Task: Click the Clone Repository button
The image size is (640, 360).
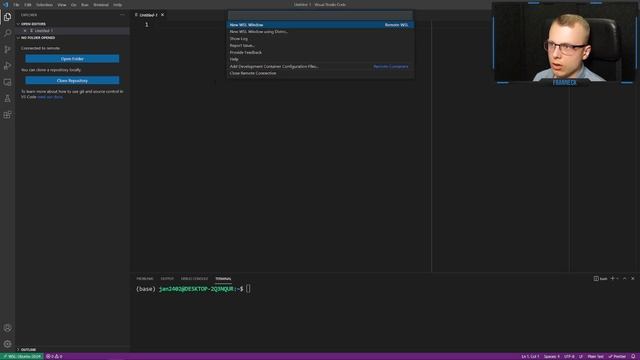Action: 72,80
